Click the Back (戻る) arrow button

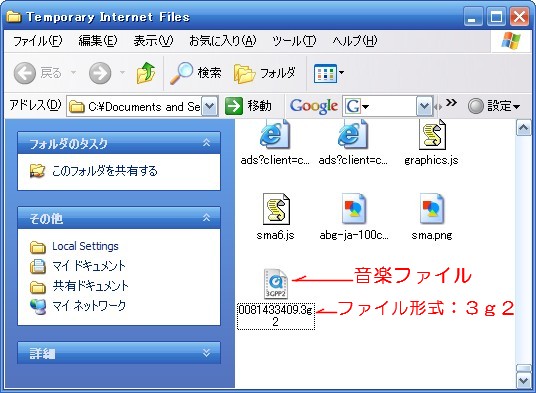25,73
